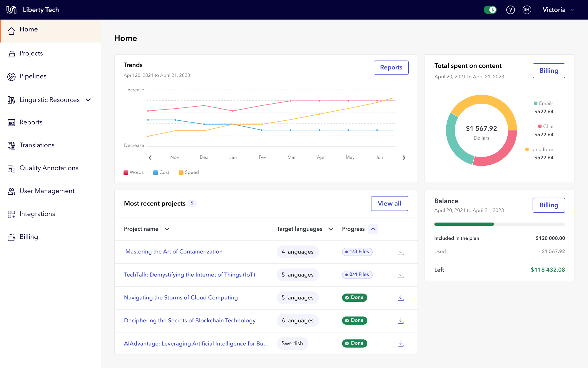Toggle the Cost series in the Trends legend
This screenshot has height=368, width=588.
161,172
